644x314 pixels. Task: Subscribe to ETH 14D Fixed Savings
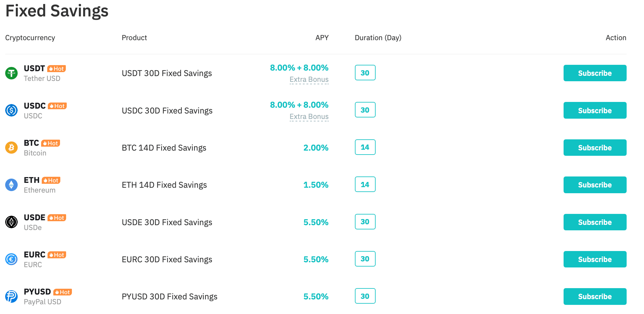click(595, 185)
